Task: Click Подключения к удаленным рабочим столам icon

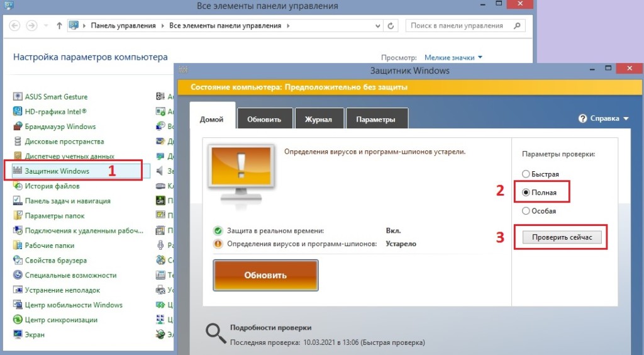Action: pyautogui.click(x=18, y=230)
